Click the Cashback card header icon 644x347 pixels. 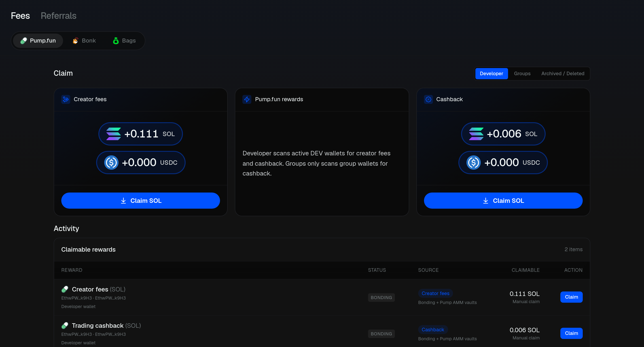coord(428,99)
